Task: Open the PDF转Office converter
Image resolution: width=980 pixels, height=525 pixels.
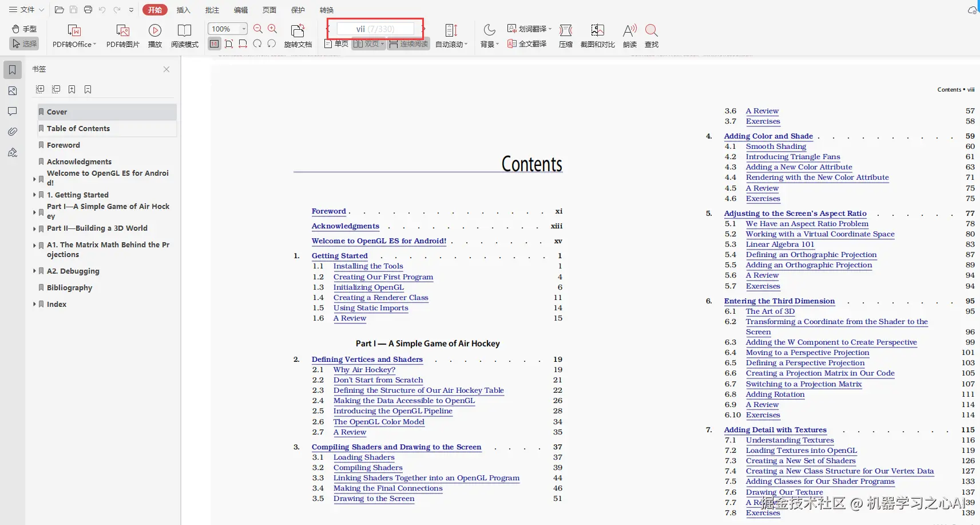Action: pyautogui.click(x=74, y=35)
